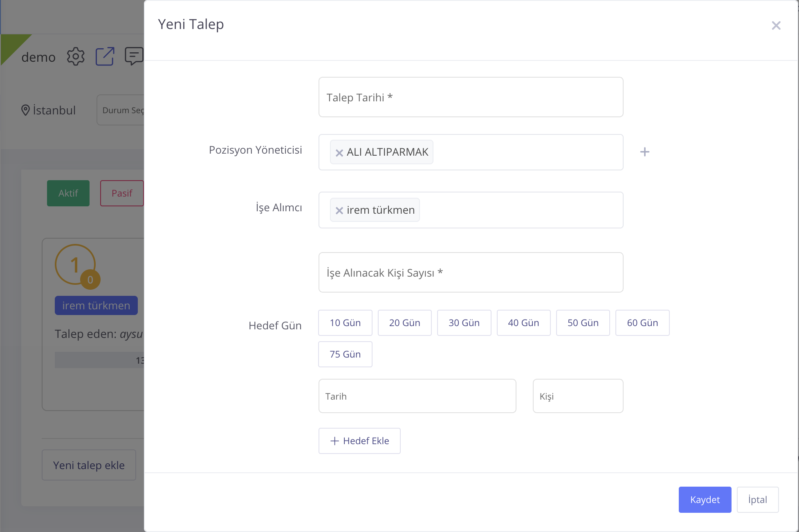Open the demo settings gear icon

[76, 56]
